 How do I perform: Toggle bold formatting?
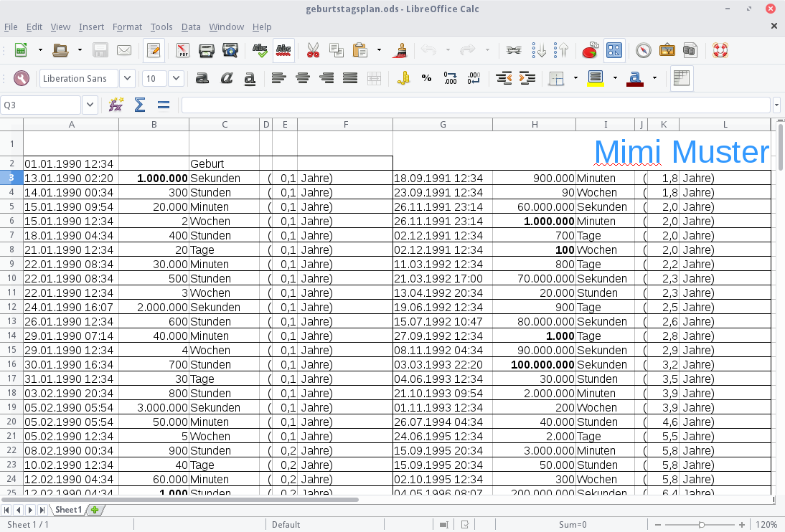click(x=202, y=78)
